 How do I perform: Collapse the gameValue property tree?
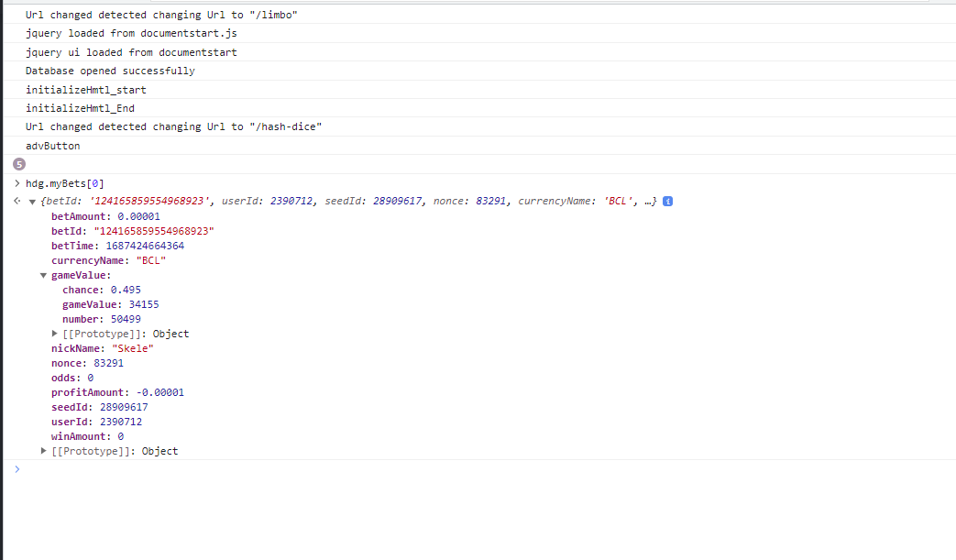(x=44, y=275)
